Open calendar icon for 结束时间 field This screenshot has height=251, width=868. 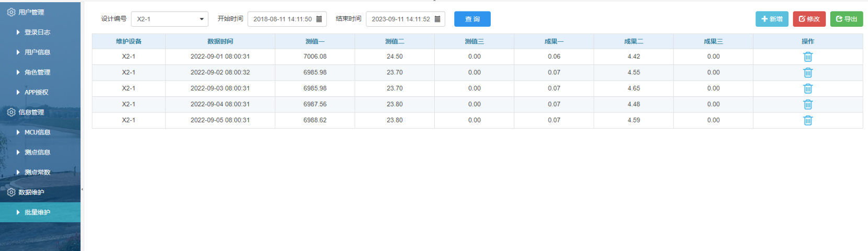437,19
